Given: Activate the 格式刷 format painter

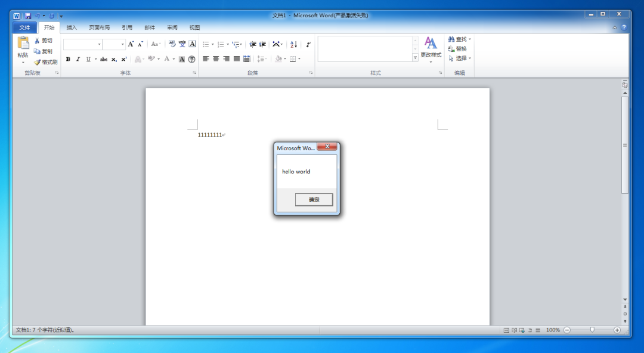Looking at the screenshot, I should click(45, 62).
